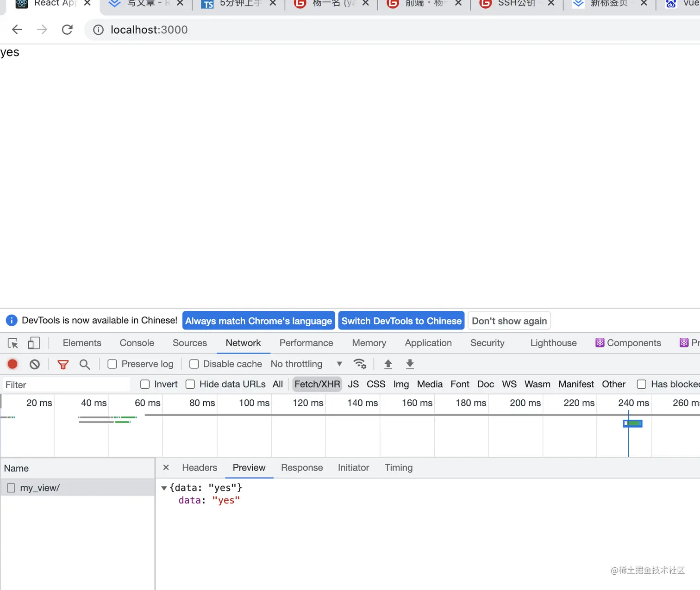Dismiss with Don't show again button
700x590 pixels.
point(509,321)
